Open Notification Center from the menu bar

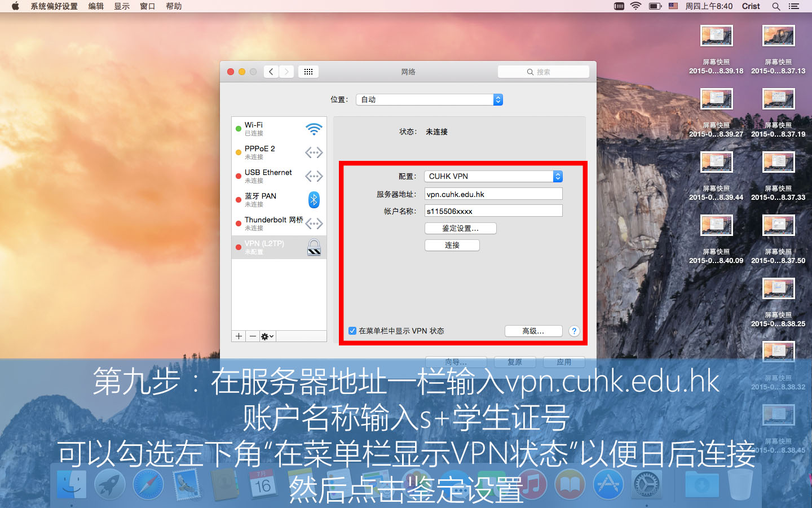pyautogui.click(x=794, y=6)
